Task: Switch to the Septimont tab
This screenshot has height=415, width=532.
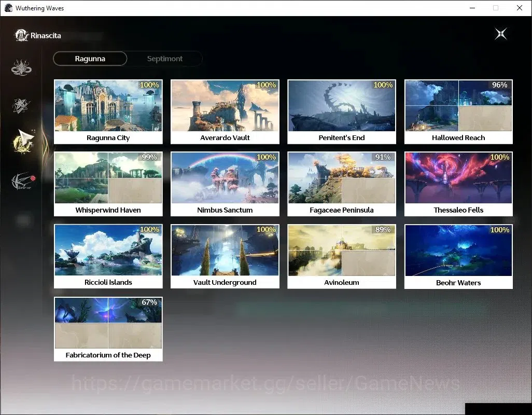Action: point(165,59)
